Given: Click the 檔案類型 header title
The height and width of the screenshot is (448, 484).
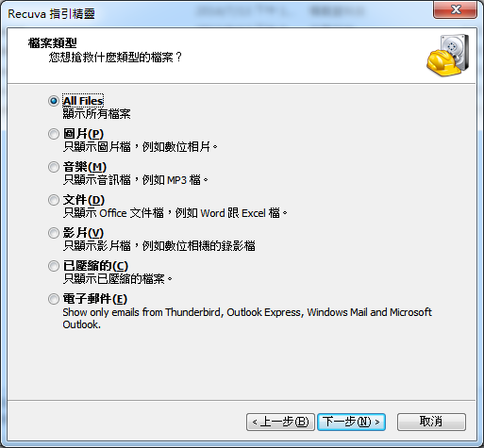Looking at the screenshot, I should (53, 42).
